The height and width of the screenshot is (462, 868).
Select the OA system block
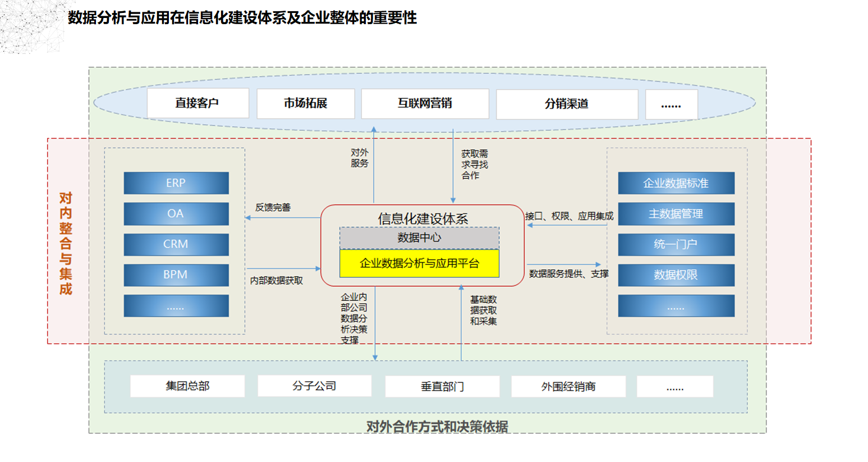pyautogui.click(x=176, y=214)
